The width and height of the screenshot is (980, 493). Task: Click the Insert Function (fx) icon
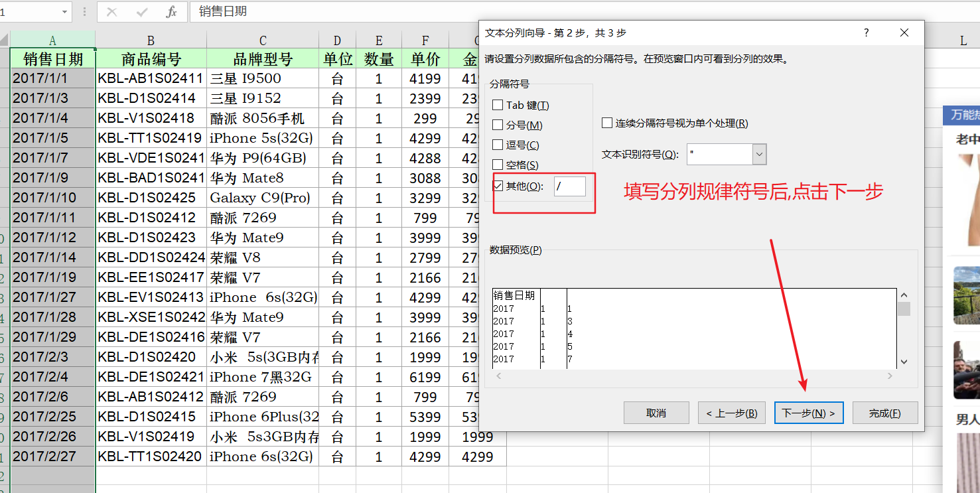click(172, 11)
